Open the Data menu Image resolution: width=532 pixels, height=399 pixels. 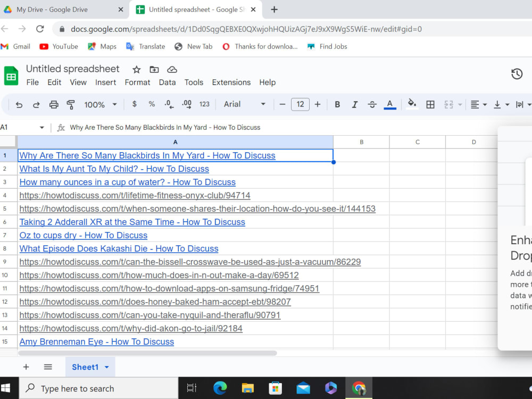(x=167, y=82)
